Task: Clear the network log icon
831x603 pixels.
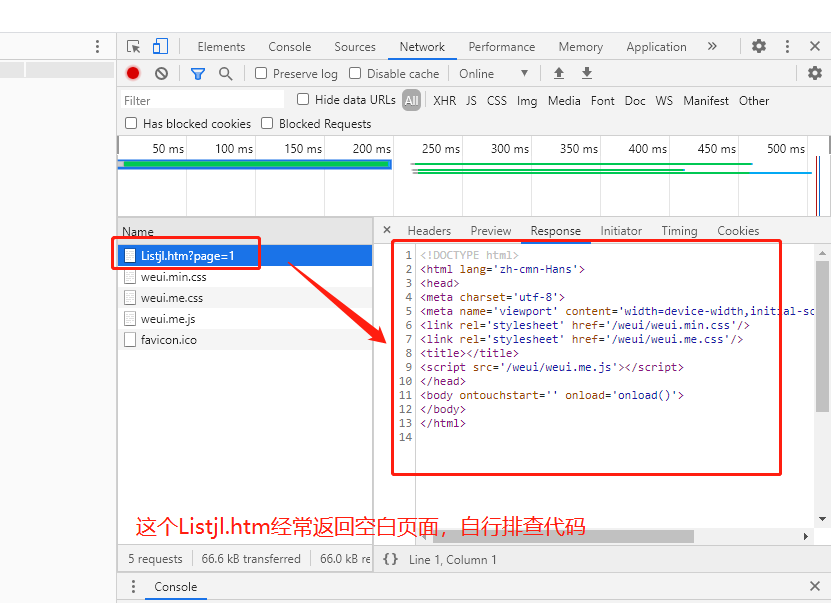Action: 162,74
